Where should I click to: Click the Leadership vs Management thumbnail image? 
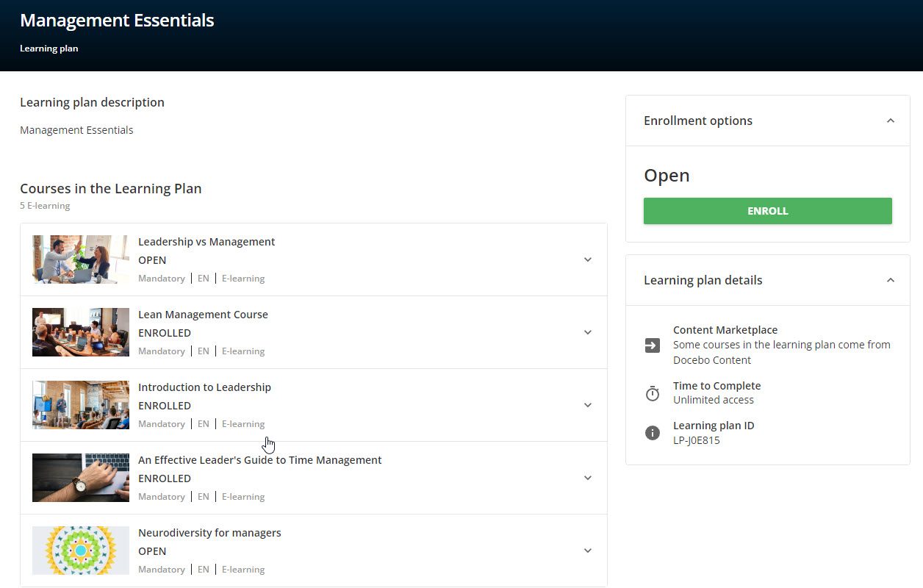point(81,259)
